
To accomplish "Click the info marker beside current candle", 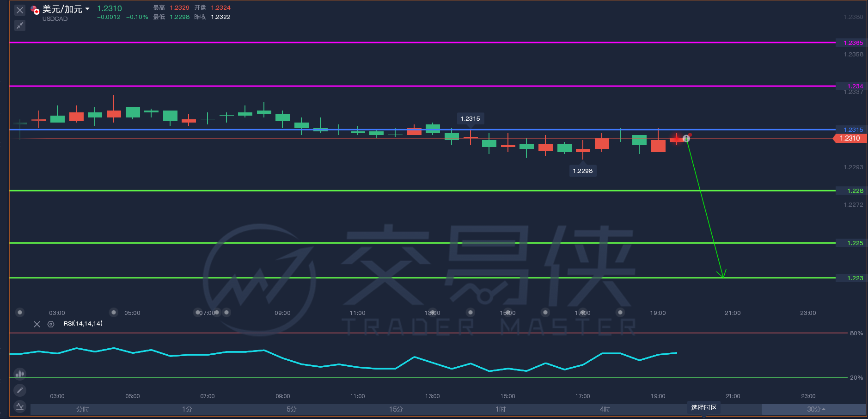I will pos(686,138).
